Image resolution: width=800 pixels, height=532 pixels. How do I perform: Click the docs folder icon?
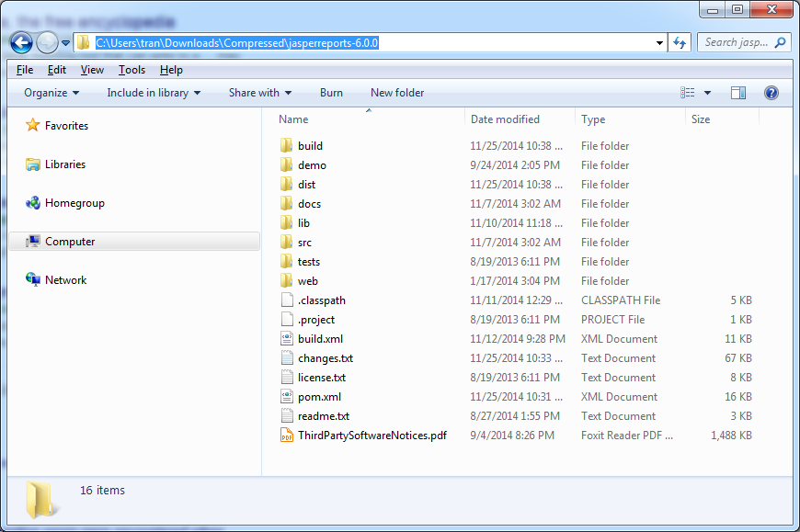286,204
